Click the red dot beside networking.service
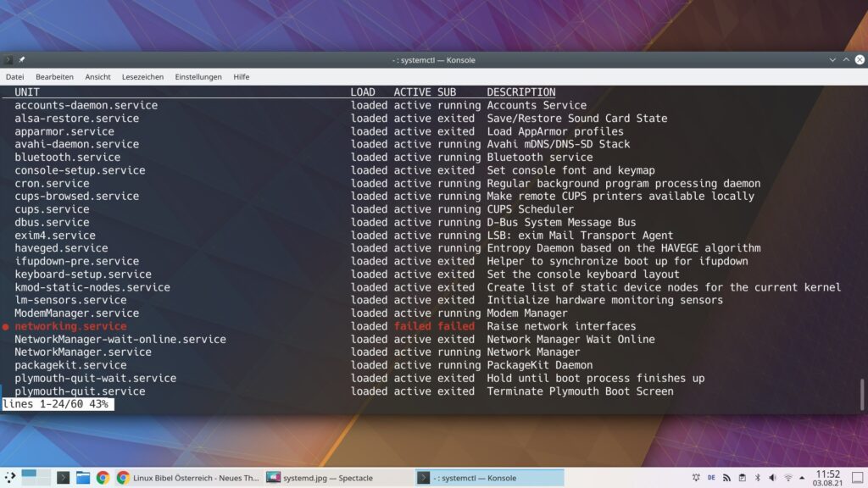 tap(6, 327)
